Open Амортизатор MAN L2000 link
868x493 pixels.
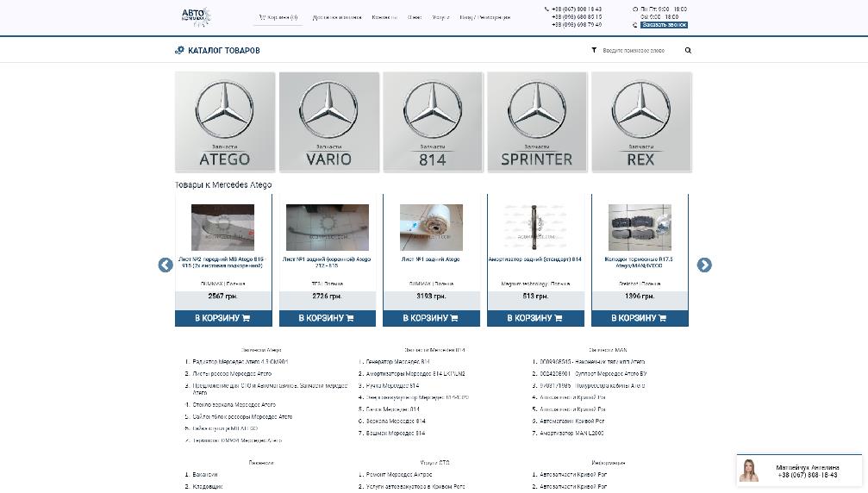[571, 434]
